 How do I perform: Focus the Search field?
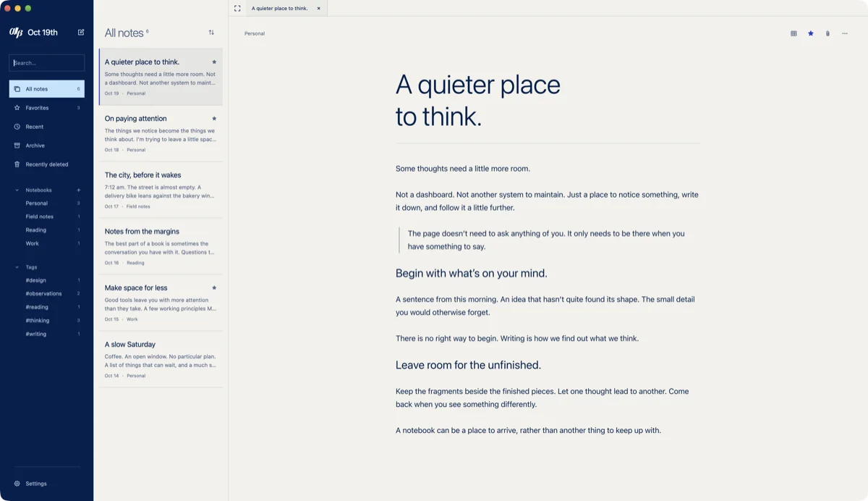click(x=47, y=63)
